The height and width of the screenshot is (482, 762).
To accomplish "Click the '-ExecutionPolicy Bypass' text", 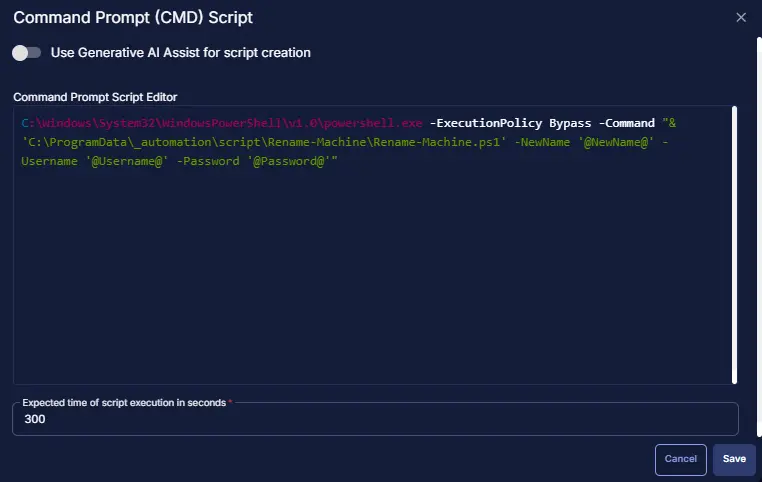I will [510, 123].
